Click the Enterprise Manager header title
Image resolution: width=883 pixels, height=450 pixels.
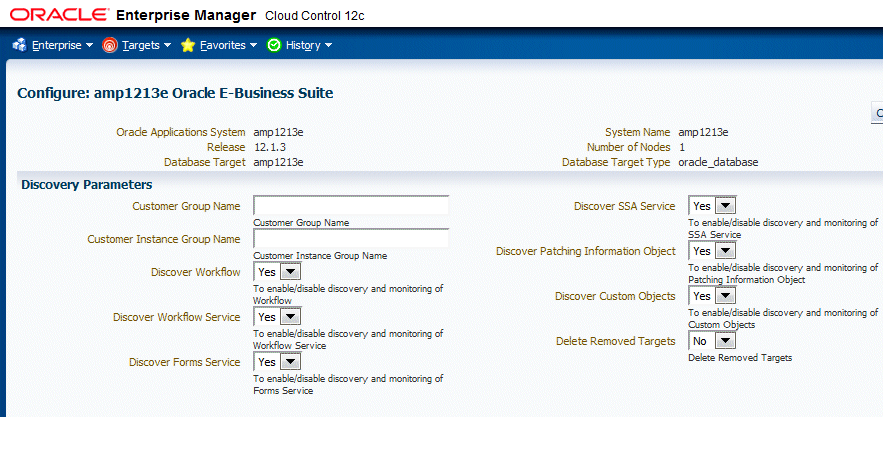click(x=186, y=15)
